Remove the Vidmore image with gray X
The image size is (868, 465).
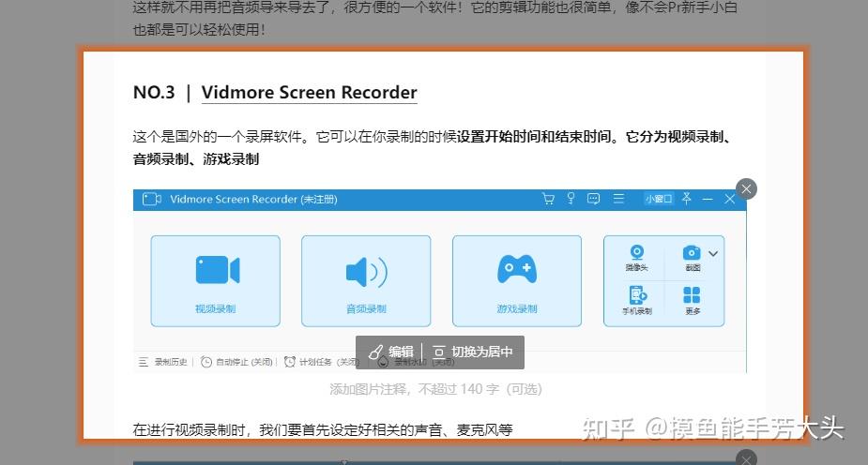tap(746, 189)
